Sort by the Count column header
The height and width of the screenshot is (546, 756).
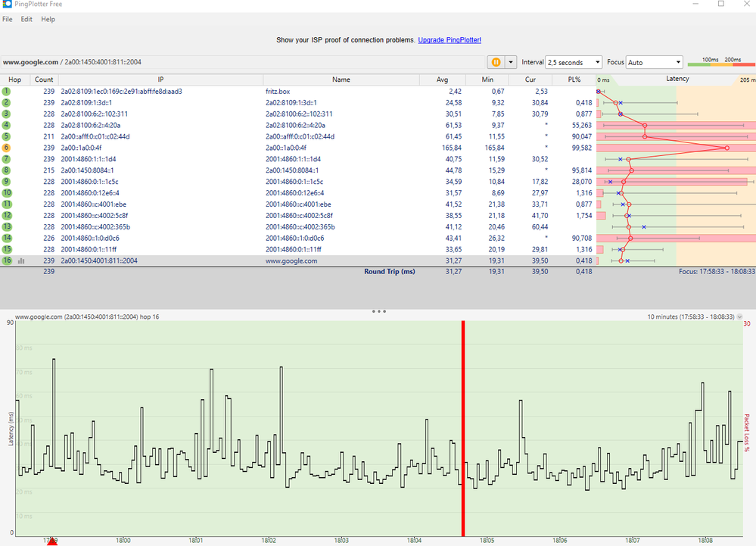pos(44,80)
